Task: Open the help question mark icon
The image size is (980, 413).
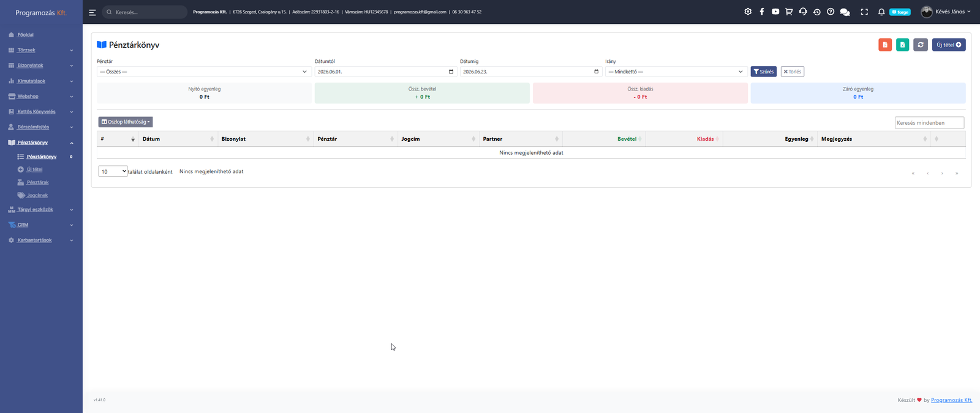Action: [x=831, y=12]
